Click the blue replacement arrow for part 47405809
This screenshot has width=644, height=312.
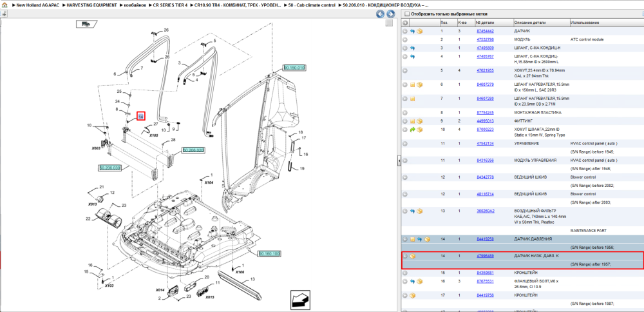click(x=412, y=48)
